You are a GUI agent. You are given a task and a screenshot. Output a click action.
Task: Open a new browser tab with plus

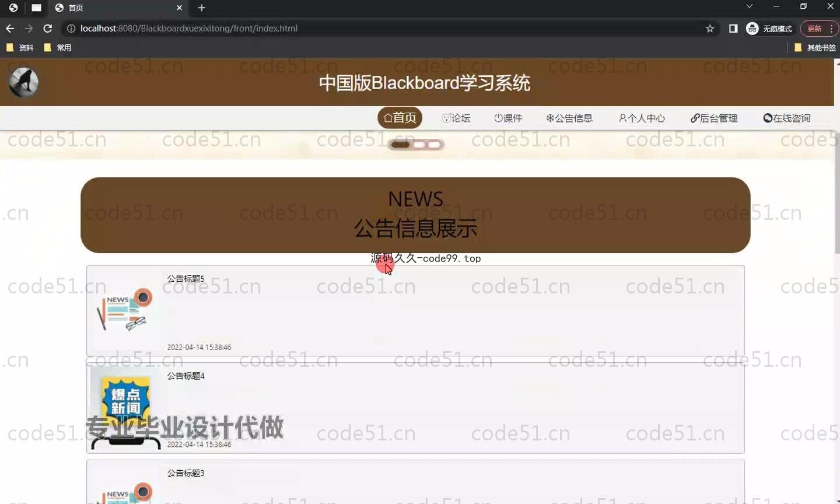(x=202, y=8)
